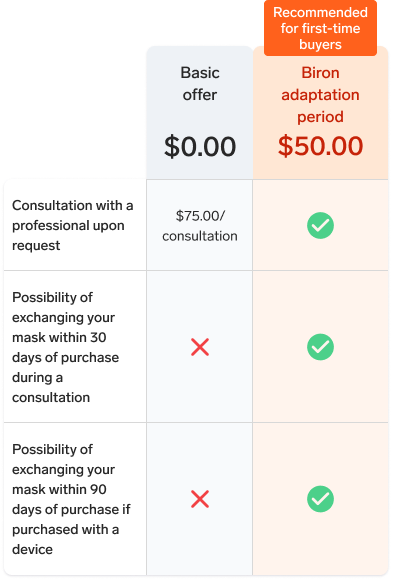Click the 90 days exchange feature description
The image size is (412, 580).
(71, 499)
